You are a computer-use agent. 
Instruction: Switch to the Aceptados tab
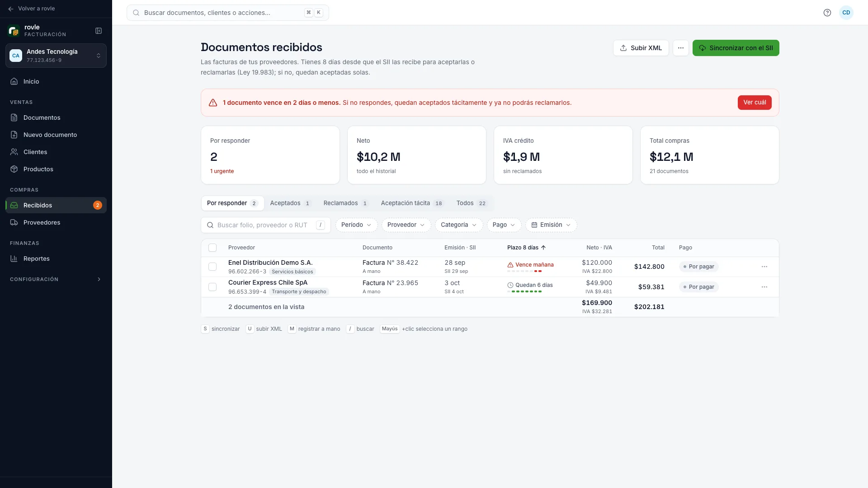(x=291, y=203)
